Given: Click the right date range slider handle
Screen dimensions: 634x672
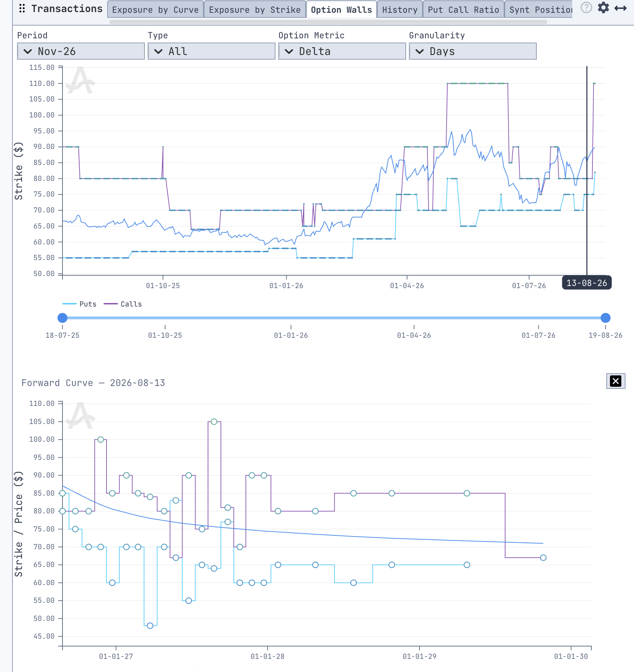Looking at the screenshot, I should tap(606, 318).
